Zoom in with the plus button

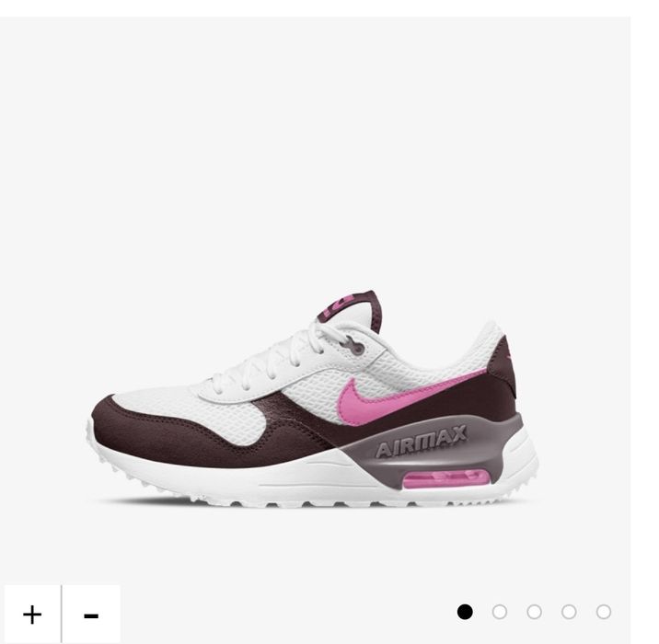coord(32,615)
